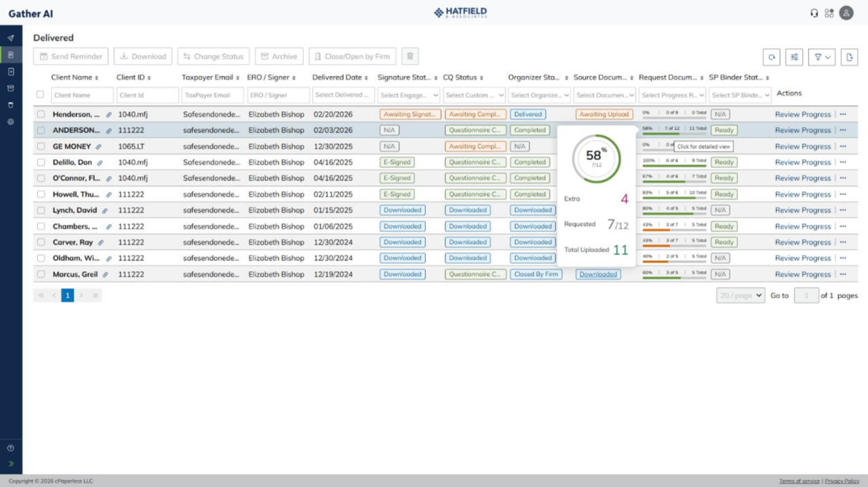Open the Select Engagement signature status filter

point(409,96)
